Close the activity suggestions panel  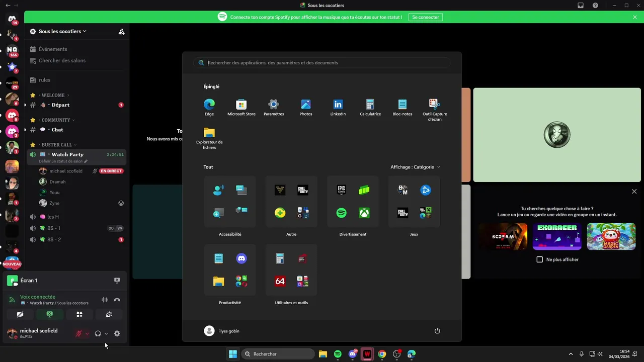click(634, 192)
